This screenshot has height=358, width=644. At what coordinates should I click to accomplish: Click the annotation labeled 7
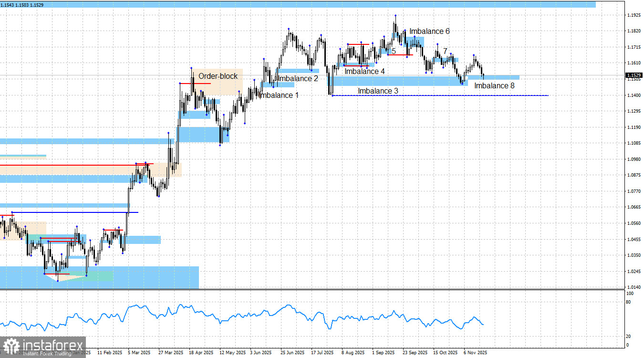point(445,50)
